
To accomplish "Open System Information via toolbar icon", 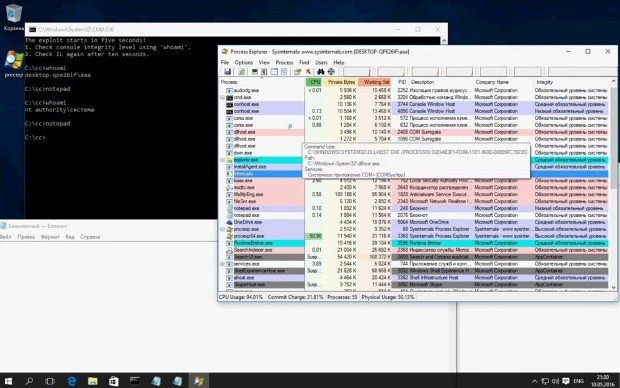I will coord(255,72).
